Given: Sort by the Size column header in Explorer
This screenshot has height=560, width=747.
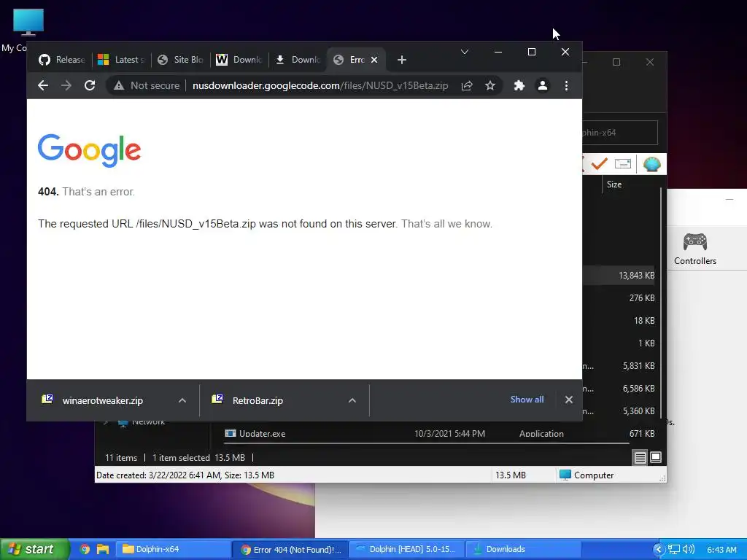Looking at the screenshot, I should [614, 184].
